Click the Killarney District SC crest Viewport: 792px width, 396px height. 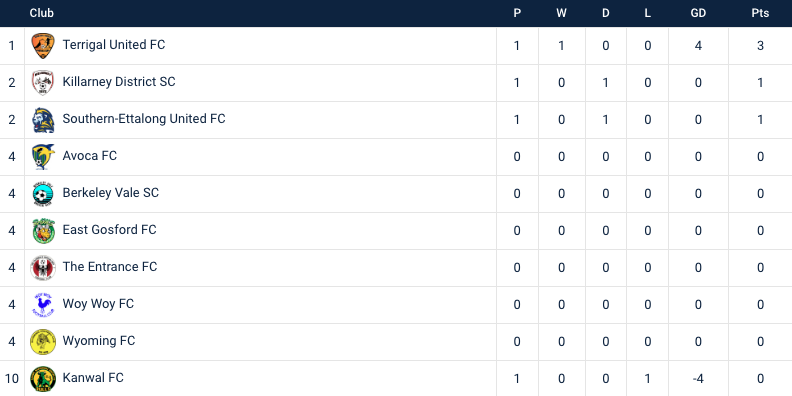[x=43, y=82]
